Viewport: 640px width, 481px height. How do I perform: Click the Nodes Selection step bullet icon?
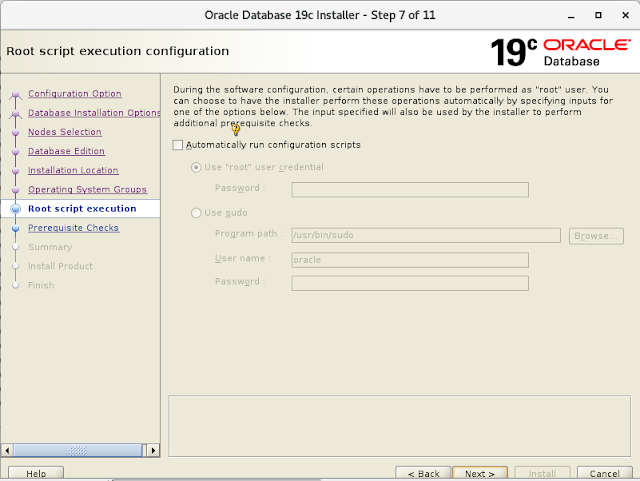click(16, 132)
